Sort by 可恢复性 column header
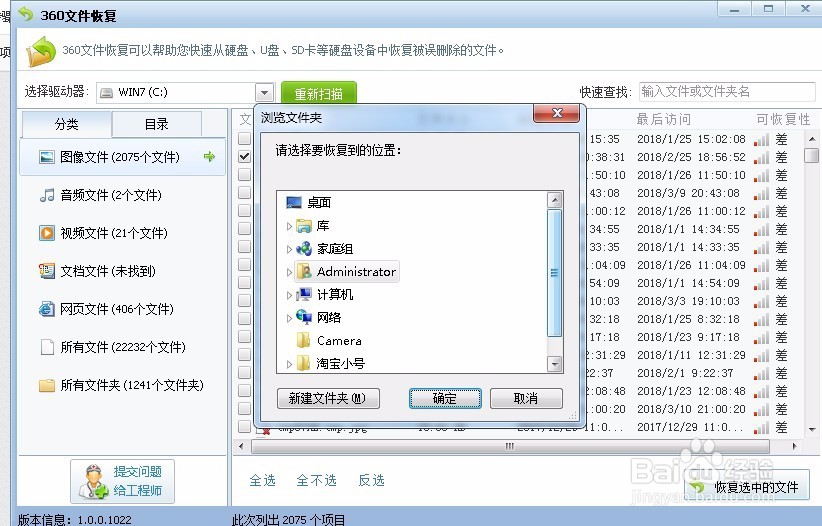The height and width of the screenshot is (526, 822). (x=783, y=120)
